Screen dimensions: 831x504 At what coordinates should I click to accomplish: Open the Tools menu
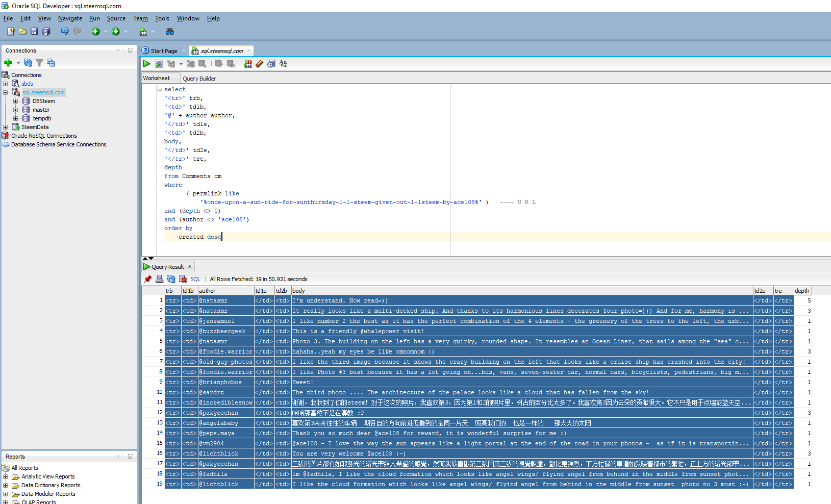point(162,18)
